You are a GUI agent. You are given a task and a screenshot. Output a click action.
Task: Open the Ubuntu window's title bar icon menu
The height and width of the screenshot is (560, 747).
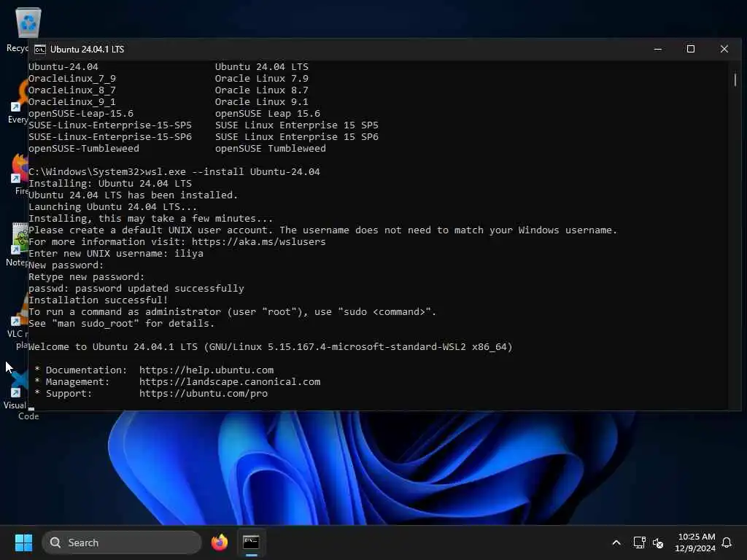tap(40, 49)
